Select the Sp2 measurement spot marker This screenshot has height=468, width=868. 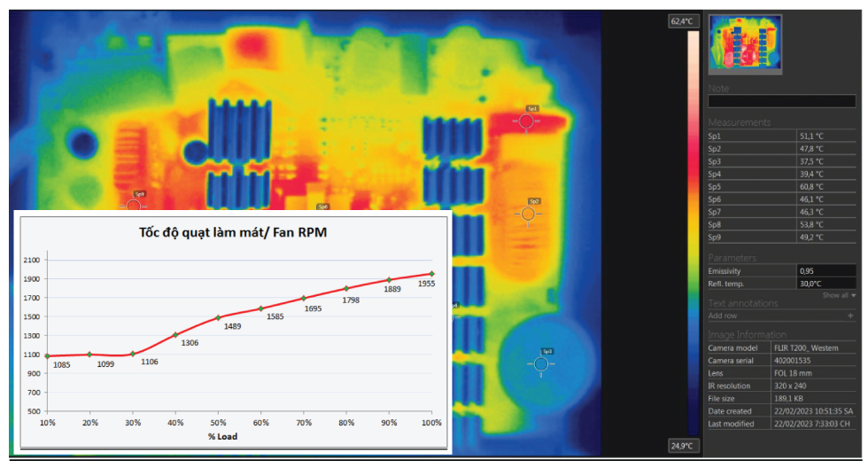[x=528, y=214]
